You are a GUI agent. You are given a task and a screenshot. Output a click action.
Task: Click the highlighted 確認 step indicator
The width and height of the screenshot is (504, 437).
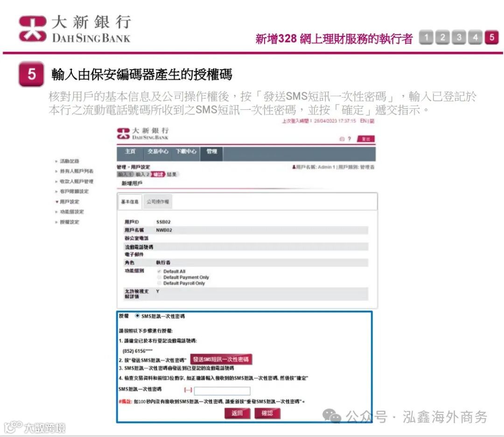(158, 174)
